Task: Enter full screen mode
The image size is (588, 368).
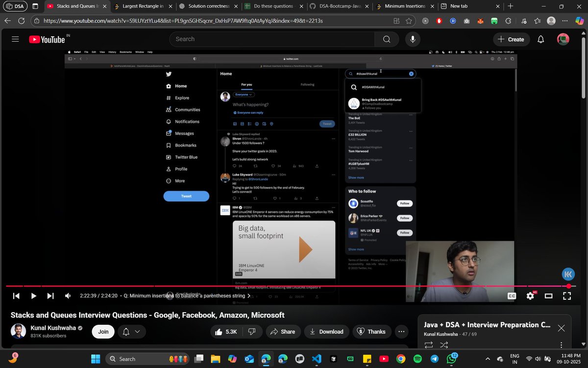Action: [x=567, y=296]
